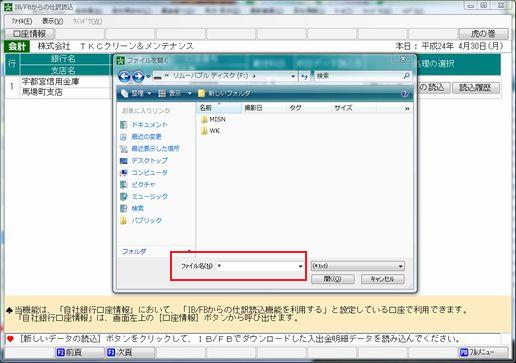Click the キャンセル button

click(383, 279)
